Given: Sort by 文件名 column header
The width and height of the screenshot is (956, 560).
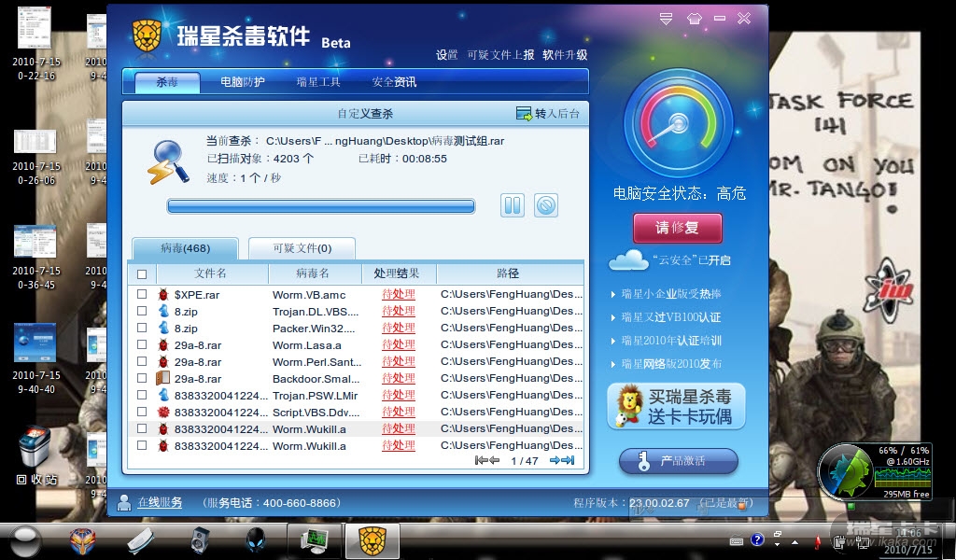Looking at the screenshot, I should coord(210,273).
